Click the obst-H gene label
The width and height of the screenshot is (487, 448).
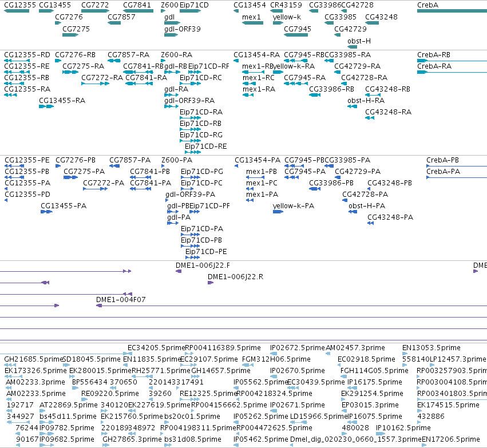pyautogui.click(x=359, y=41)
